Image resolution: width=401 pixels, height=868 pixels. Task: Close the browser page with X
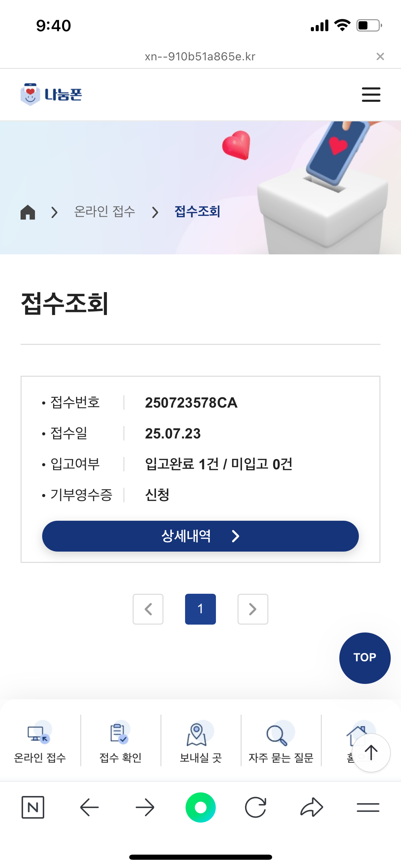tap(380, 57)
